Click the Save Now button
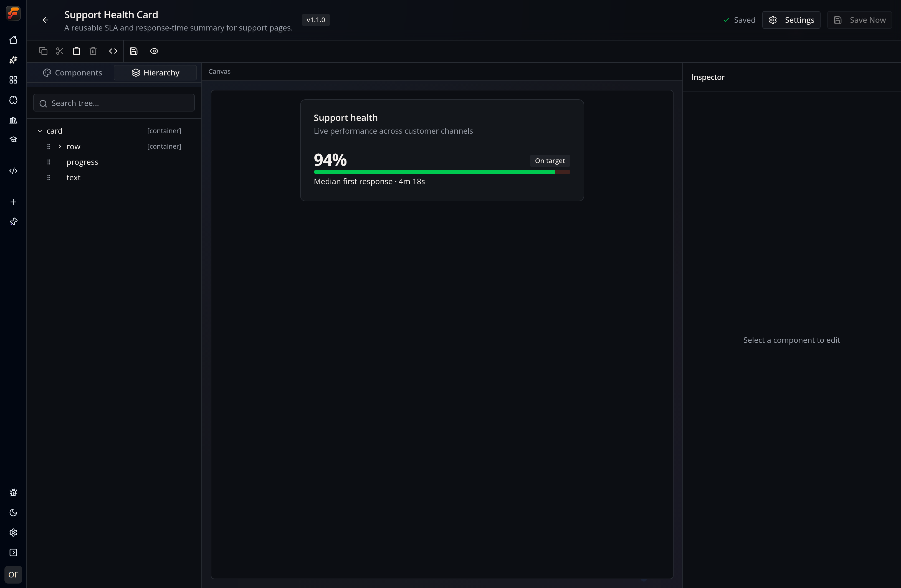 (859, 20)
